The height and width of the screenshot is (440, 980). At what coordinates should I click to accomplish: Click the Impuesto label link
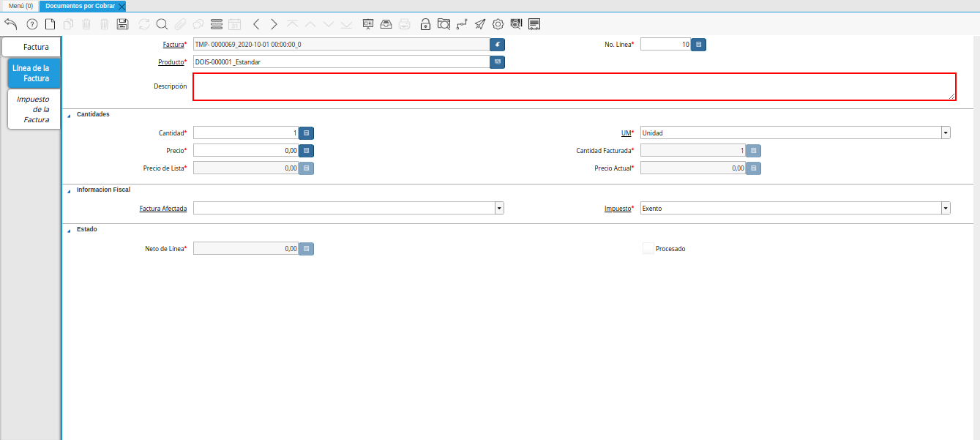617,209
